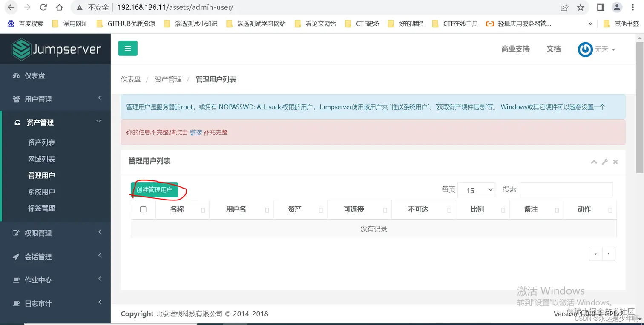Tick the select-all checkbox in table header
This screenshot has width=644, height=325.
coord(143,209)
